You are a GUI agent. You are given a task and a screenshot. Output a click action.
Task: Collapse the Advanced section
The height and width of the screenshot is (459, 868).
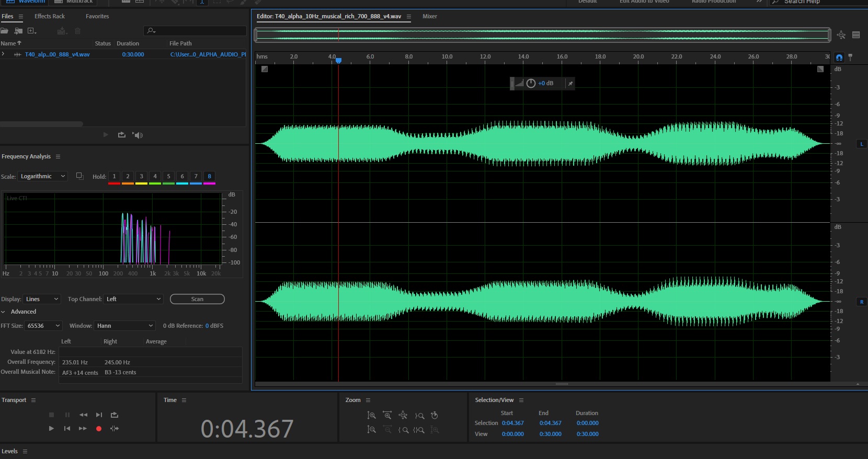pyautogui.click(x=3, y=312)
